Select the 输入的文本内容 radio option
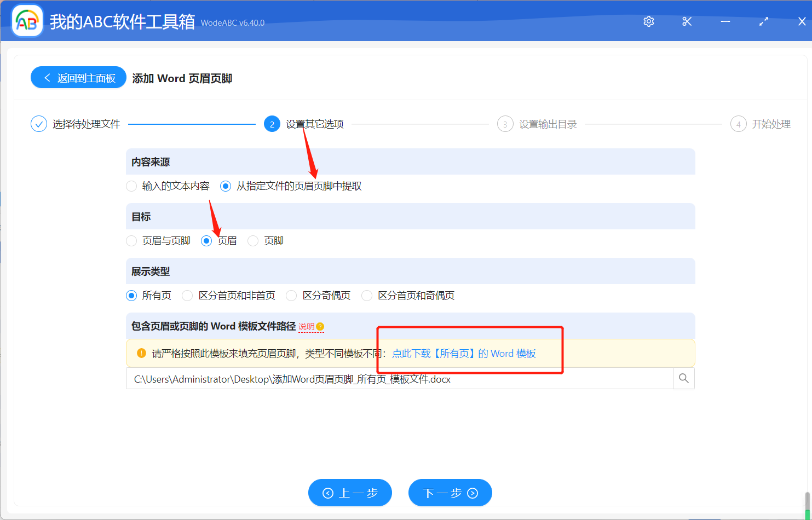The image size is (812, 520). tap(131, 186)
